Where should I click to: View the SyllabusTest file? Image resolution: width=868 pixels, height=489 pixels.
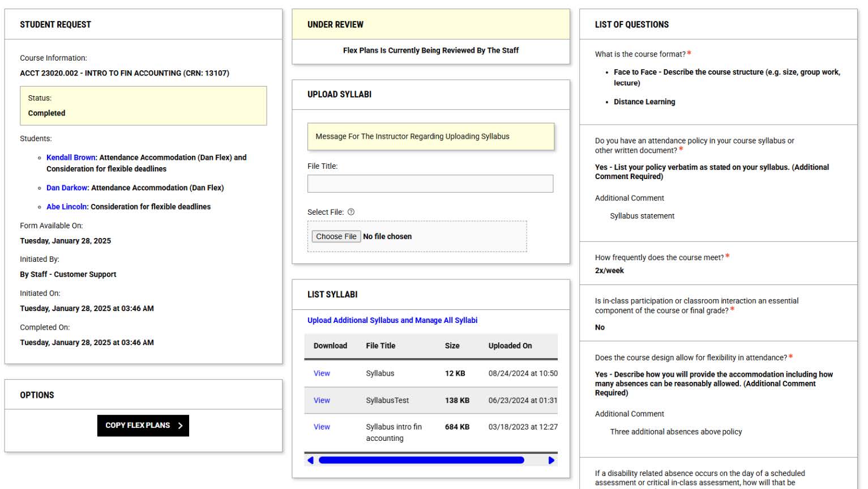(x=322, y=400)
